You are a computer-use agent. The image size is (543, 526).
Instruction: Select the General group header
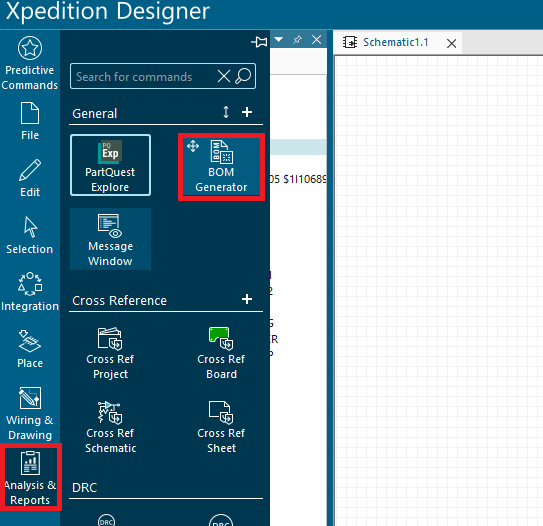pos(95,113)
